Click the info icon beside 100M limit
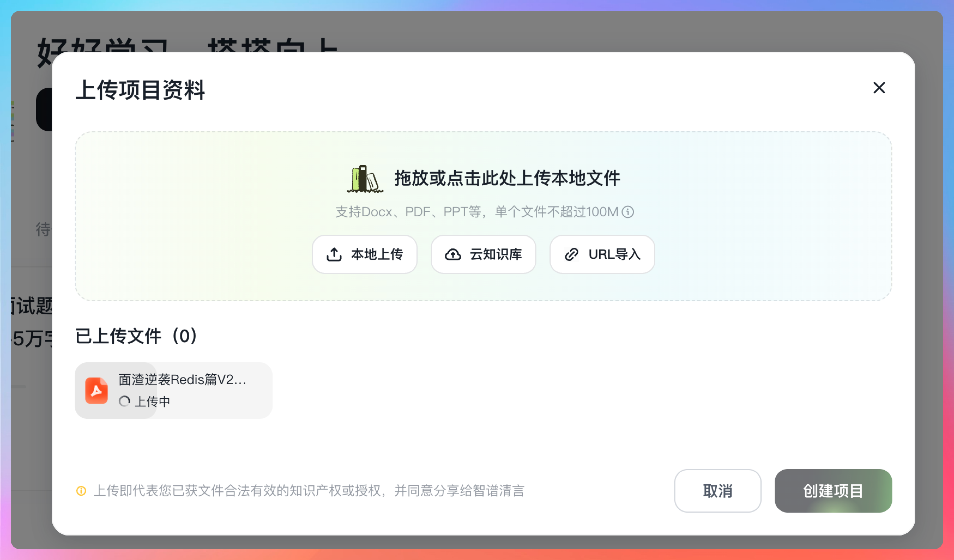Screen dimensions: 954x560 pyautogui.click(x=628, y=212)
